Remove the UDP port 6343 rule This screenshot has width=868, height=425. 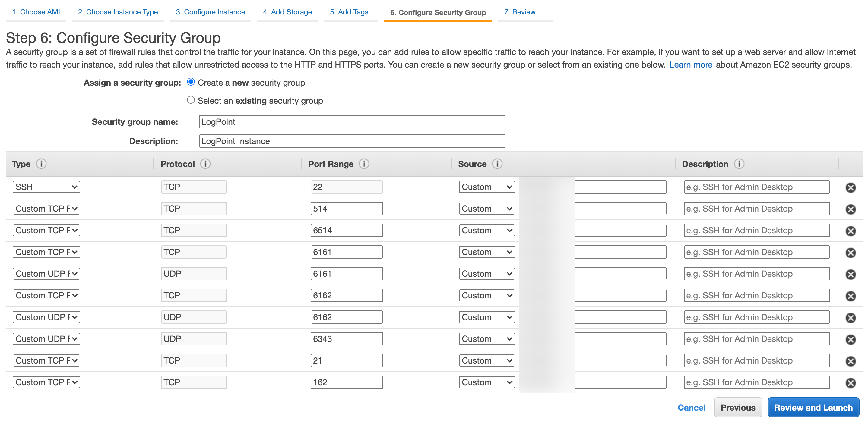click(851, 339)
